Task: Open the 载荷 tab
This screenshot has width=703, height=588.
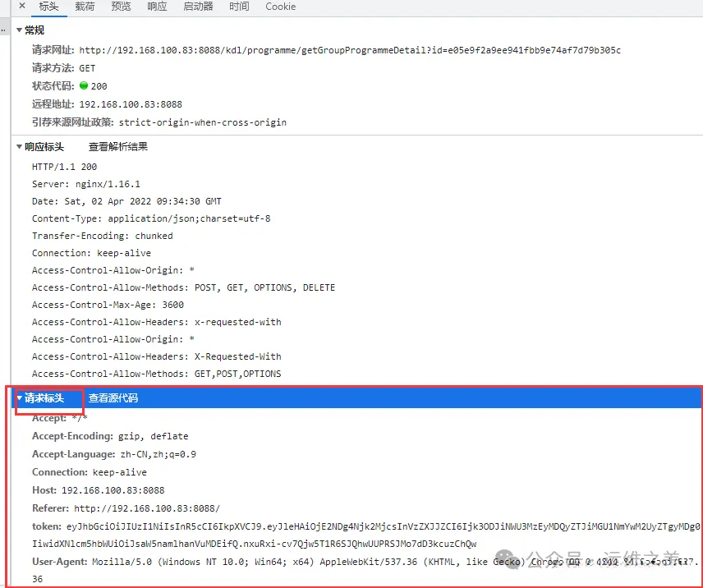Action: point(85,7)
